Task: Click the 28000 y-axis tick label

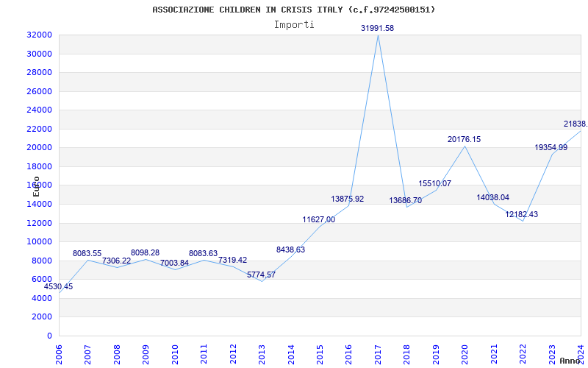Action: 39,72
